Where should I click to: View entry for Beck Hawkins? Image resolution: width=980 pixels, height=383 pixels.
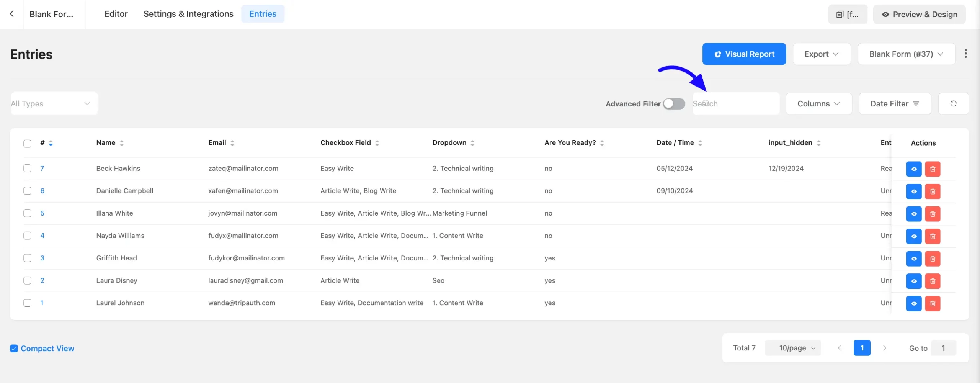coord(914,169)
